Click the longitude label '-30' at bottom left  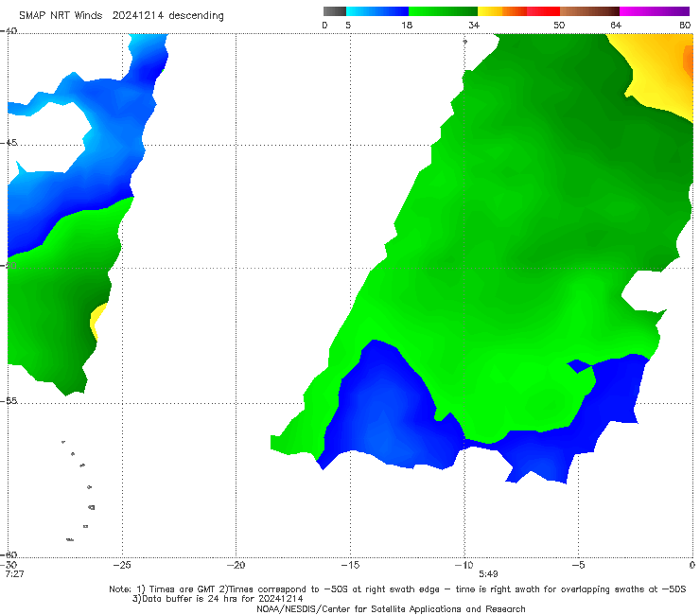(x=9, y=565)
